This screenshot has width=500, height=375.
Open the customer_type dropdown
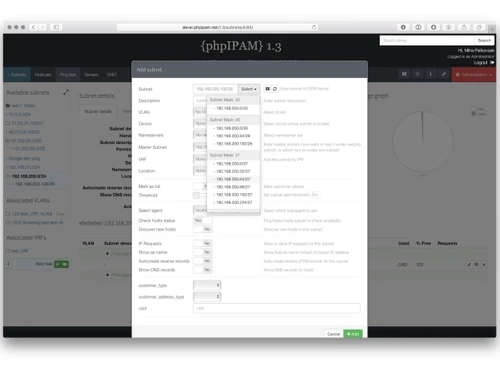(207, 285)
